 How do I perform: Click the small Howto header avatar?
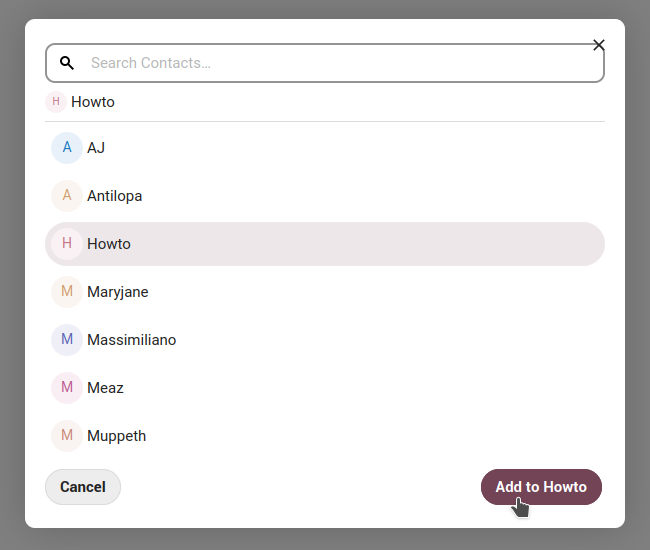[x=56, y=102]
